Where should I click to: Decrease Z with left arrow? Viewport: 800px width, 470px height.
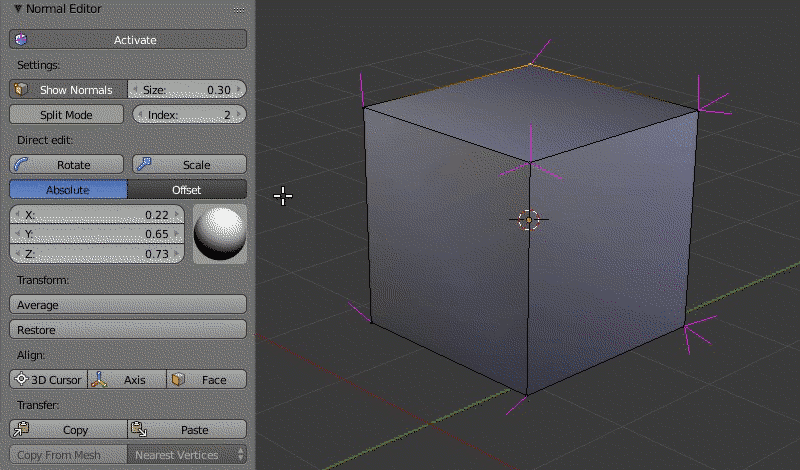tap(17, 253)
